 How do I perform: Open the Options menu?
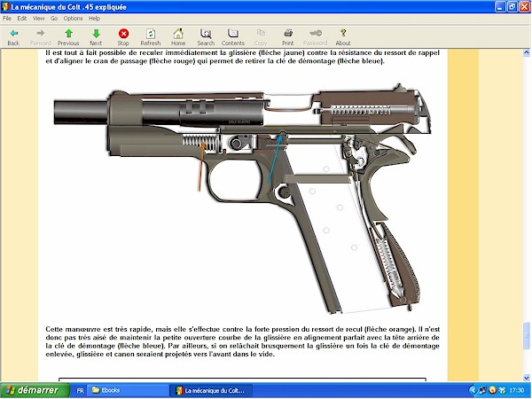point(73,19)
